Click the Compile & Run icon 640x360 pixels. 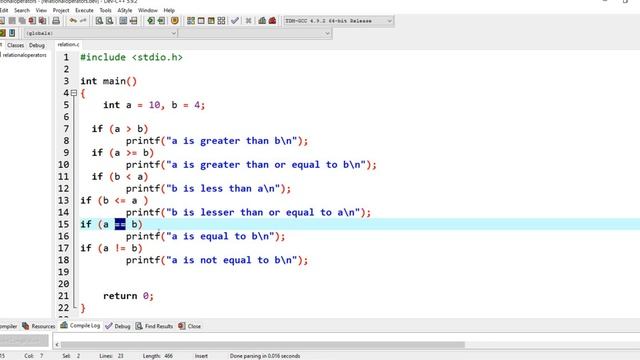[211, 21]
